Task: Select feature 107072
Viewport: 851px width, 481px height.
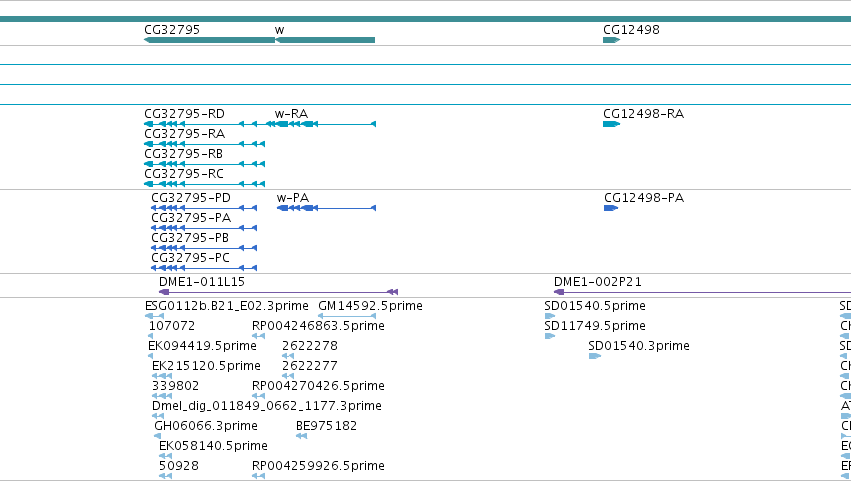Action: [x=172, y=326]
